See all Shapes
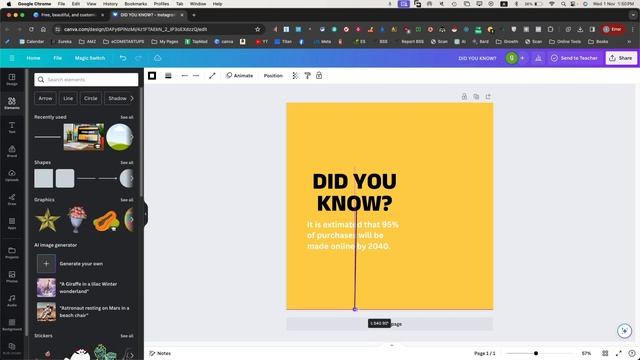This screenshot has height=360, width=640. pyautogui.click(x=127, y=162)
